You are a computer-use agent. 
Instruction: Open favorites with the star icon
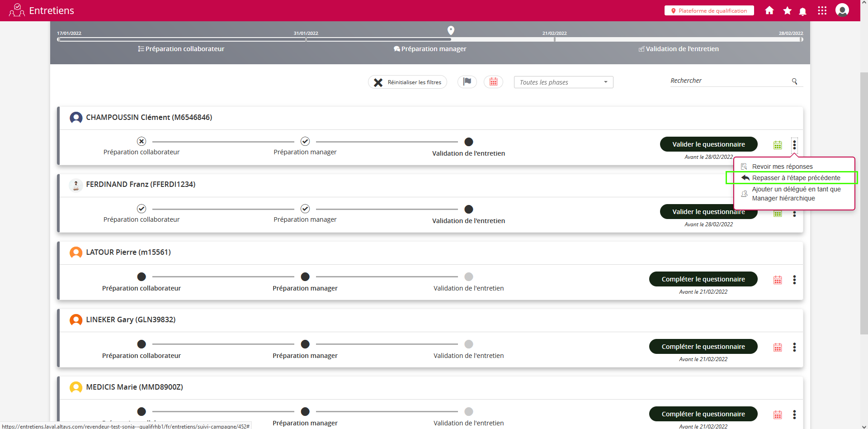[x=787, y=10]
